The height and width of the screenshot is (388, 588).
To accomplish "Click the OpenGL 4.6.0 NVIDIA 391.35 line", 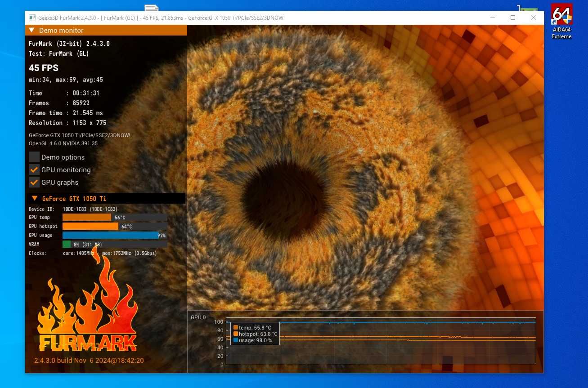I will click(63, 143).
